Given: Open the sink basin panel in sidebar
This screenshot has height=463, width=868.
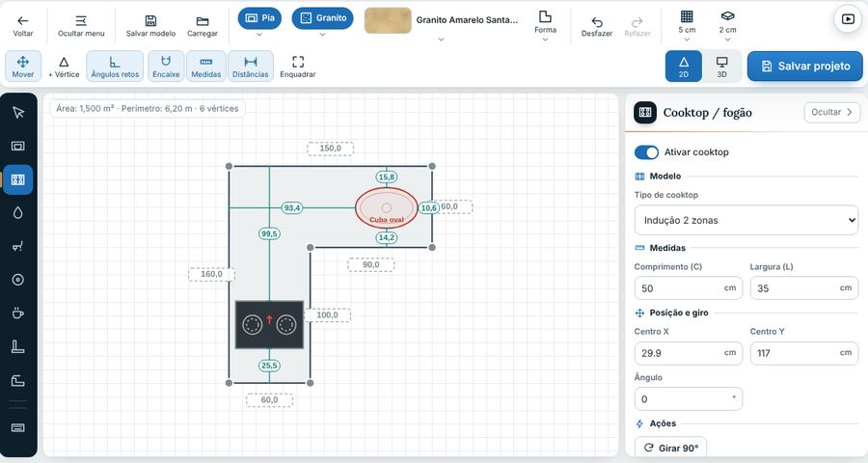Looking at the screenshot, I should tap(18, 147).
